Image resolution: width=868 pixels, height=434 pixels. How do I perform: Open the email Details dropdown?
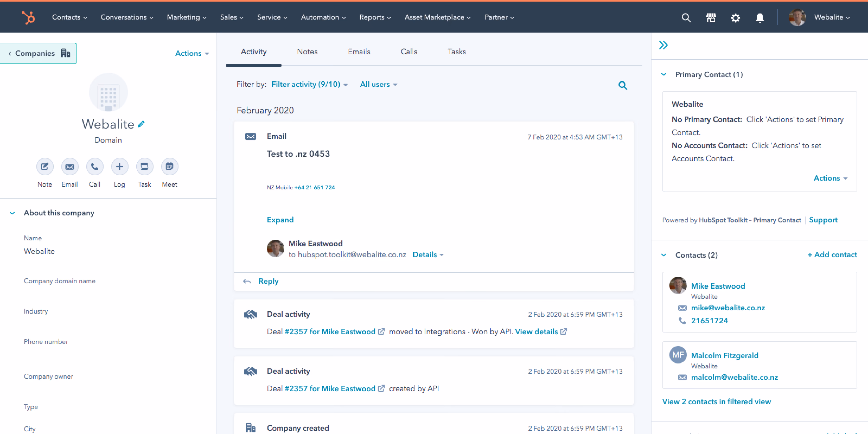[428, 254]
